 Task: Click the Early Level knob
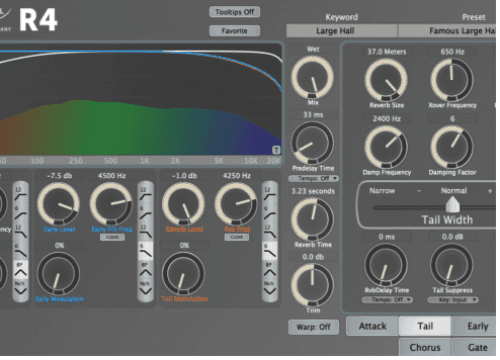(58, 204)
